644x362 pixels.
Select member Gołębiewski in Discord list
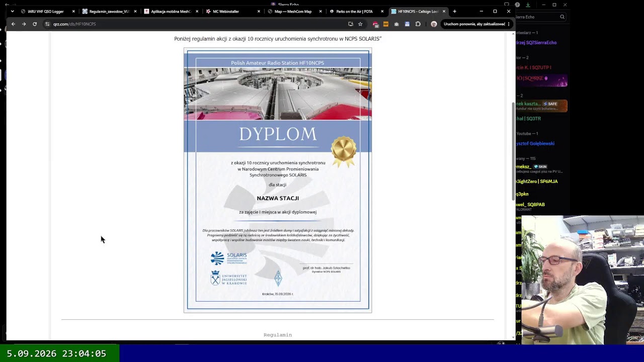coord(535,143)
